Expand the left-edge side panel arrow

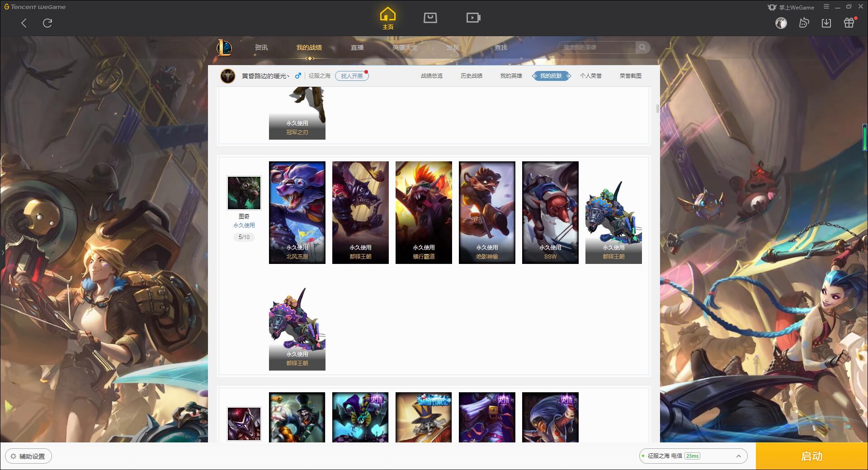pyautogui.click(x=2, y=252)
